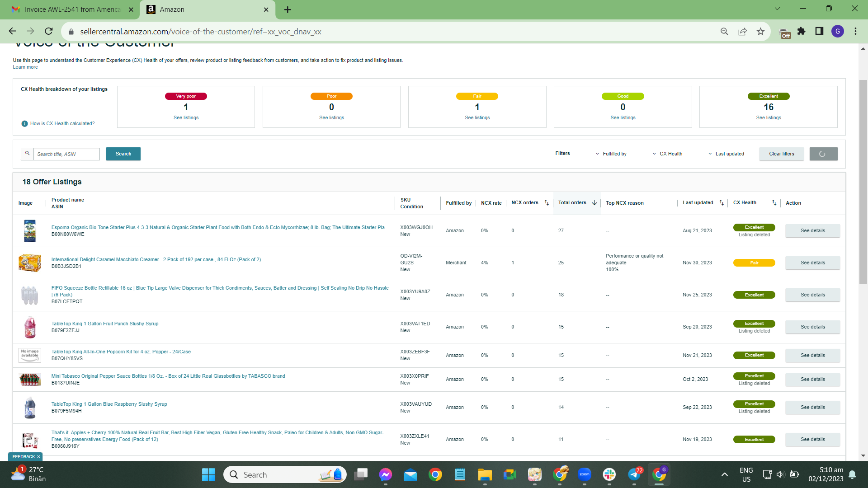
Task: Open the Extensions puzzle icon
Action: 801,31
